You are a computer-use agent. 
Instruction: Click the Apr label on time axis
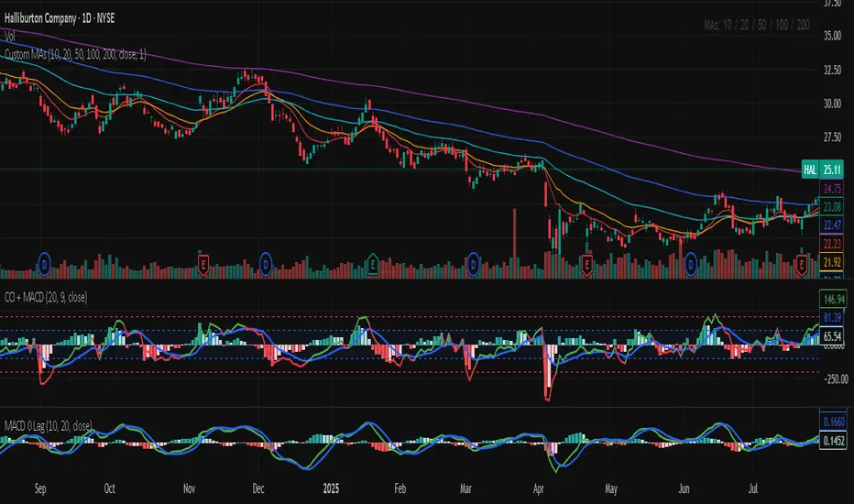point(538,488)
